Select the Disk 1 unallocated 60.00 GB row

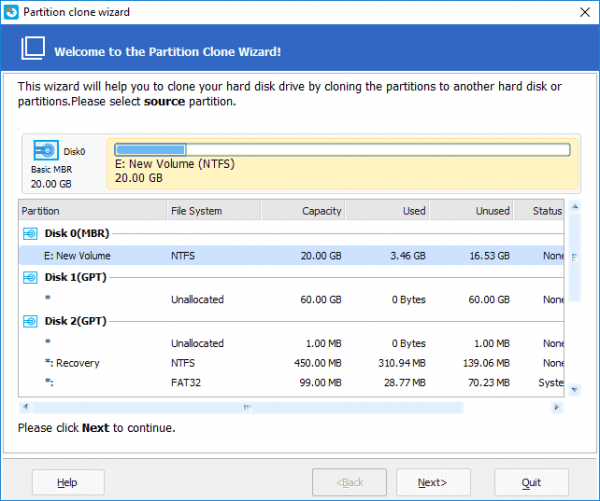coord(290,299)
